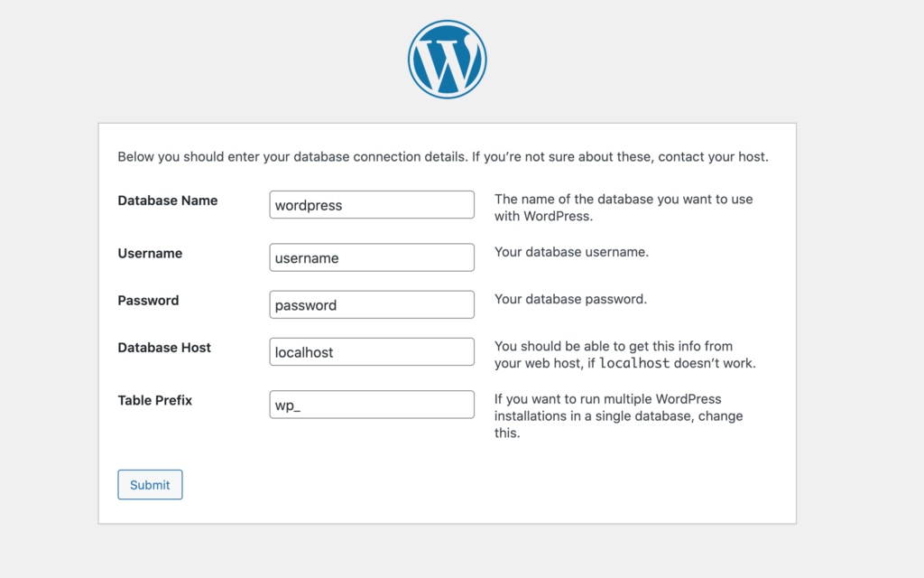
Task: Click the 'Database Host' label
Action: 164,348
